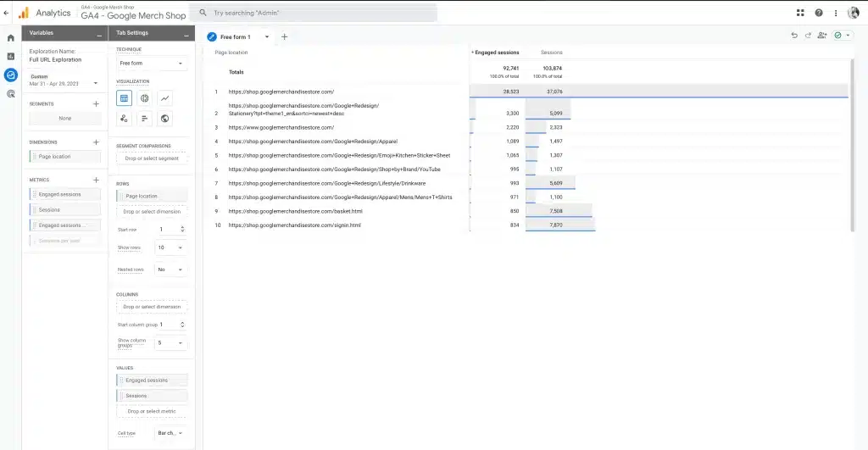Image resolution: width=868 pixels, height=450 pixels.
Task: Select Page location dimension in Variables
Action: point(64,157)
